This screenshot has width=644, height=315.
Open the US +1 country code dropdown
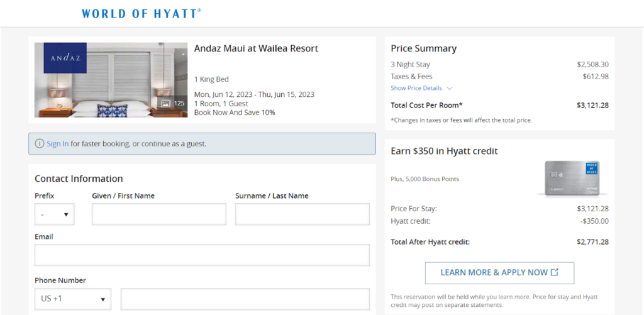pyautogui.click(x=73, y=299)
